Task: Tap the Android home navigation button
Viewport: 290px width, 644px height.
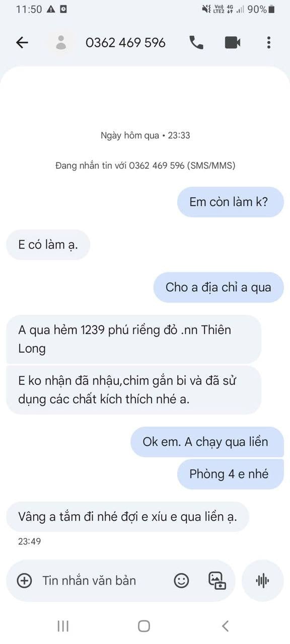Action: pyautogui.click(x=144, y=626)
